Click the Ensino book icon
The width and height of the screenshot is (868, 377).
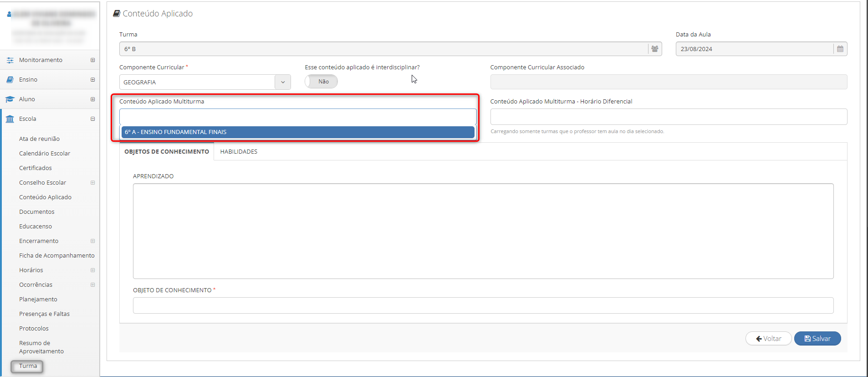coord(10,80)
